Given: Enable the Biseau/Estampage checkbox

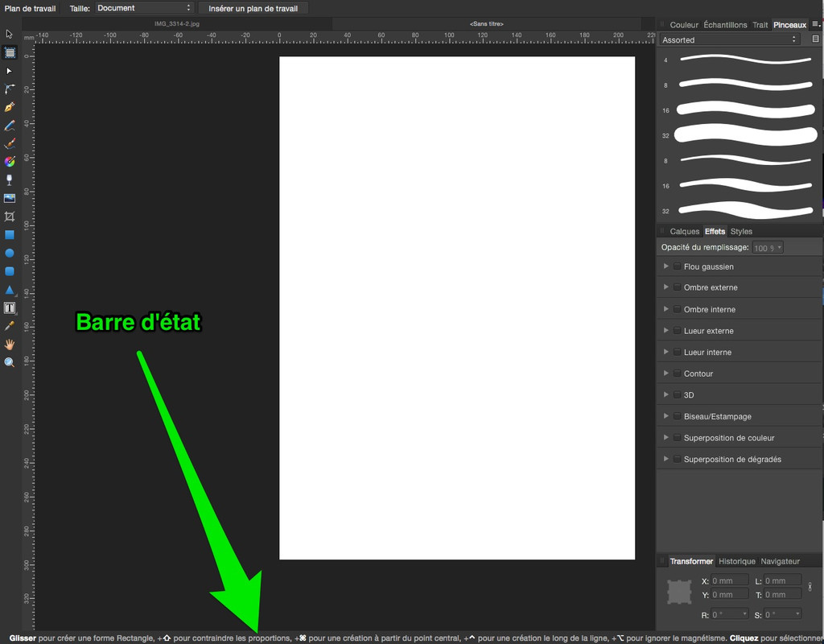Looking at the screenshot, I should (678, 416).
